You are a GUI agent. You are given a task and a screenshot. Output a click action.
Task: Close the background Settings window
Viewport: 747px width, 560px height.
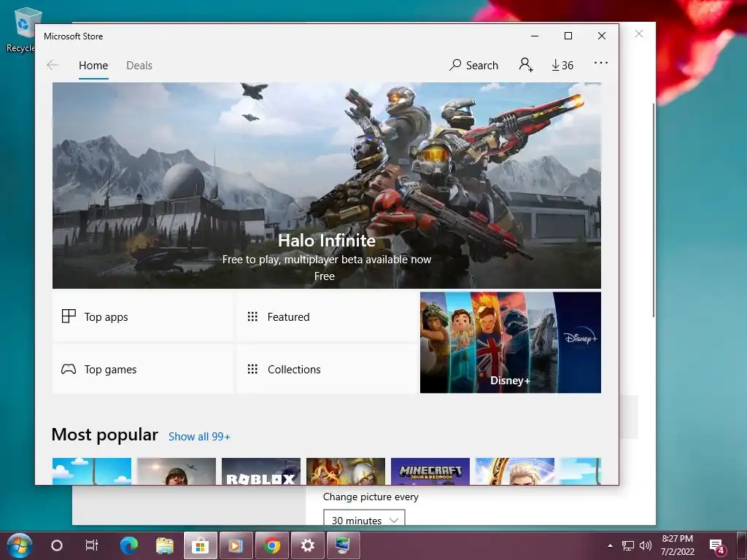point(639,34)
